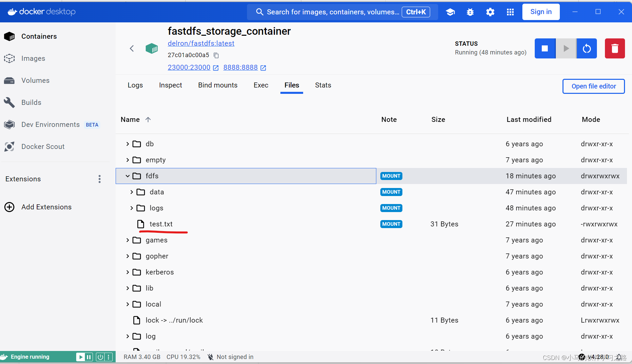Screen dimensions: 632x364
Task: Toggle Name column sort arrow
Action: [148, 120]
